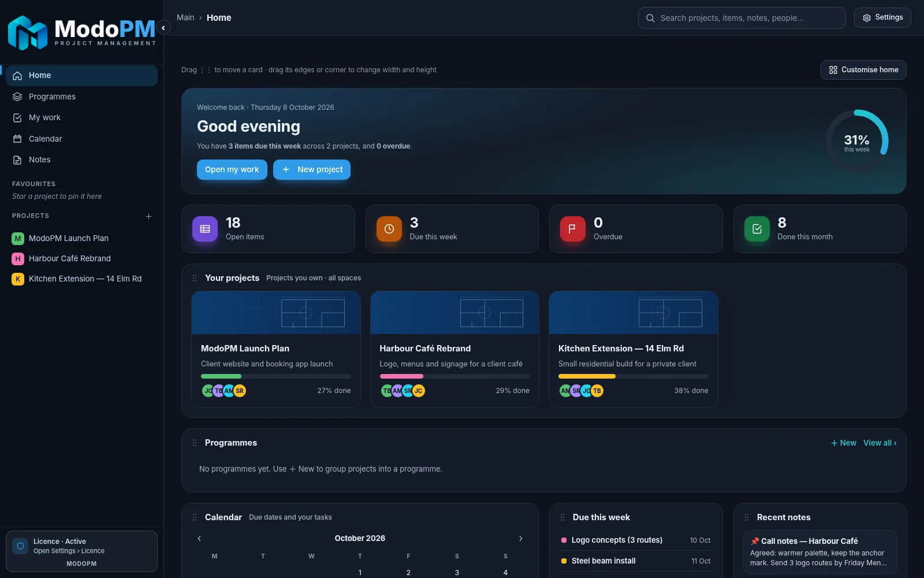Viewport: 924px width, 578px height.
Task: Click the Due this week clock icon
Action: (x=389, y=229)
